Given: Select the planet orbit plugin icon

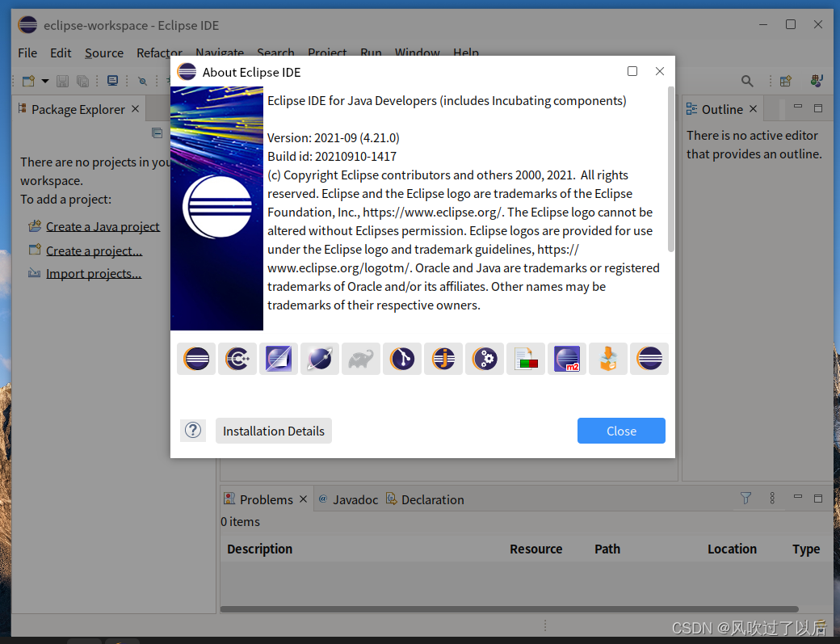Looking at the screenshot, I should click(320, 359).
